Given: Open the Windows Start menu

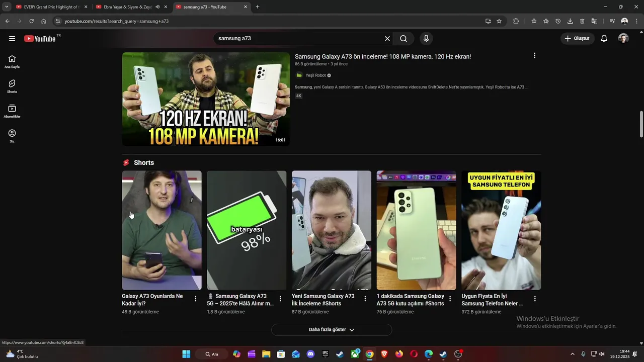Looking at the screenshot, I should (186, 354).
